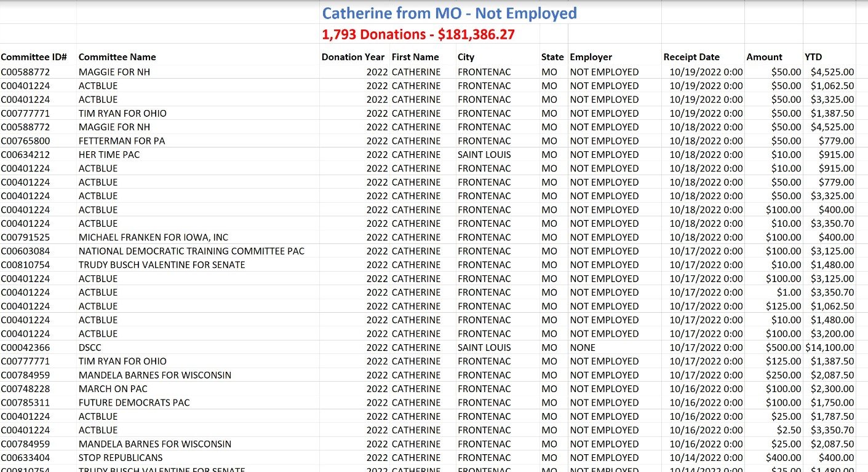Click the Receipt Date header cell
Screen dimensions: 868x472
pyautogui.click(x=691, y=57)
